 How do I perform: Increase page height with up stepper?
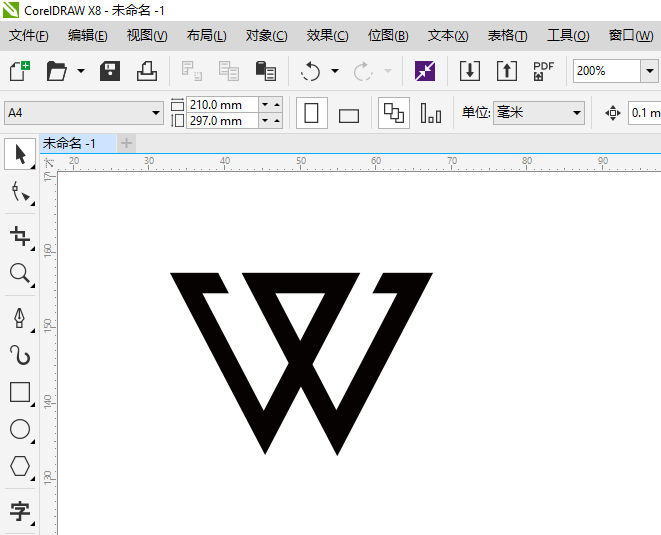[277, 121]
